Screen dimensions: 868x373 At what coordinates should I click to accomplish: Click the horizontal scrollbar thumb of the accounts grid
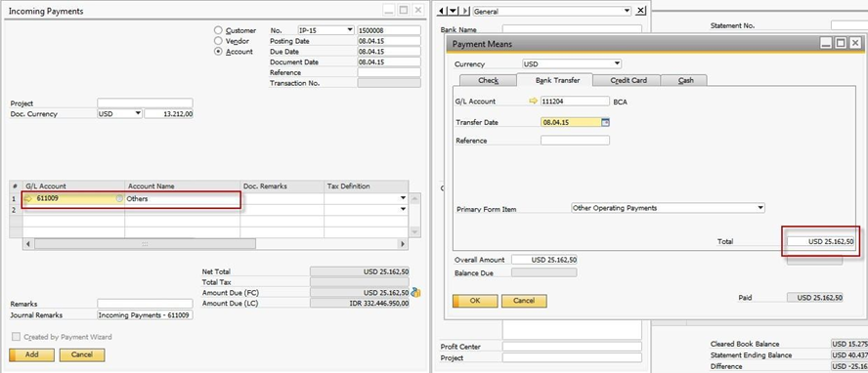145,244
